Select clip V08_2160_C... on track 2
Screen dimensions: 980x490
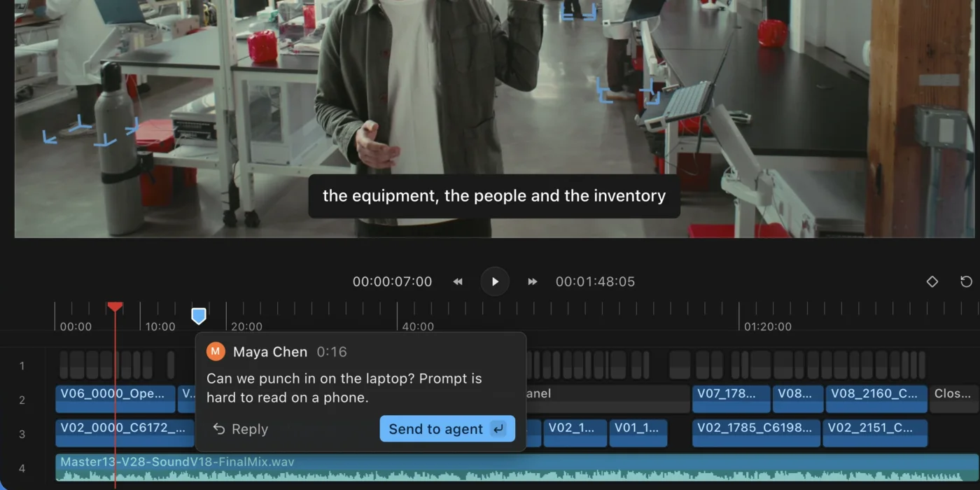click(876, 399)
